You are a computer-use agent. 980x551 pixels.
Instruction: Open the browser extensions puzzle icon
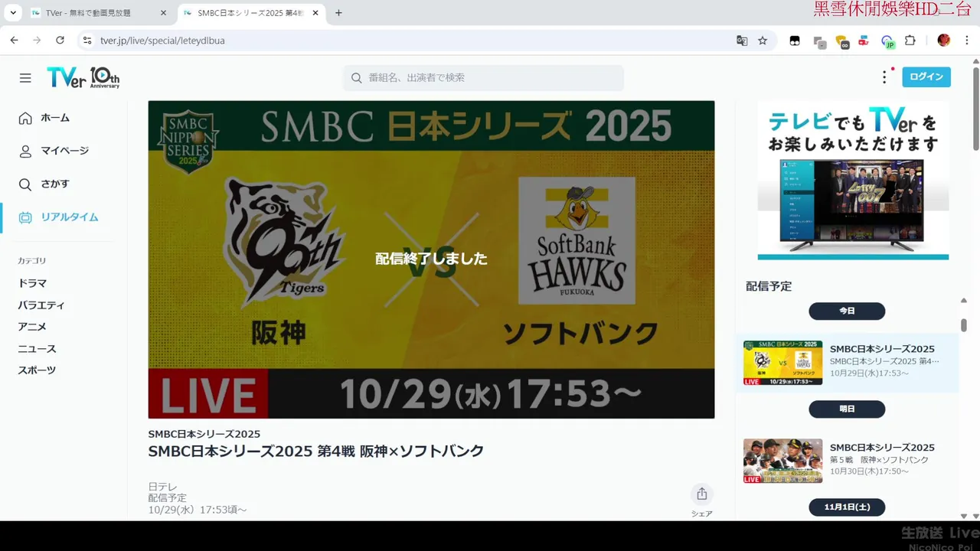(910, 41)
